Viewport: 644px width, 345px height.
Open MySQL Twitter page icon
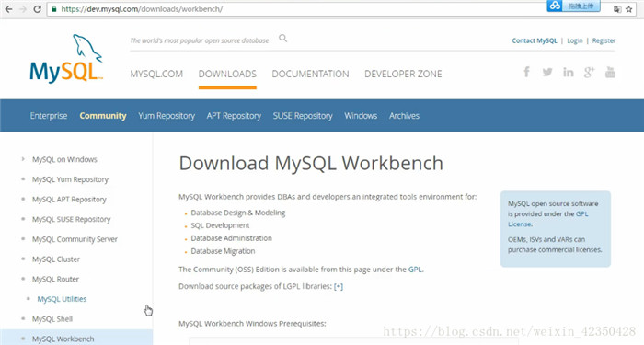point(547,73)
